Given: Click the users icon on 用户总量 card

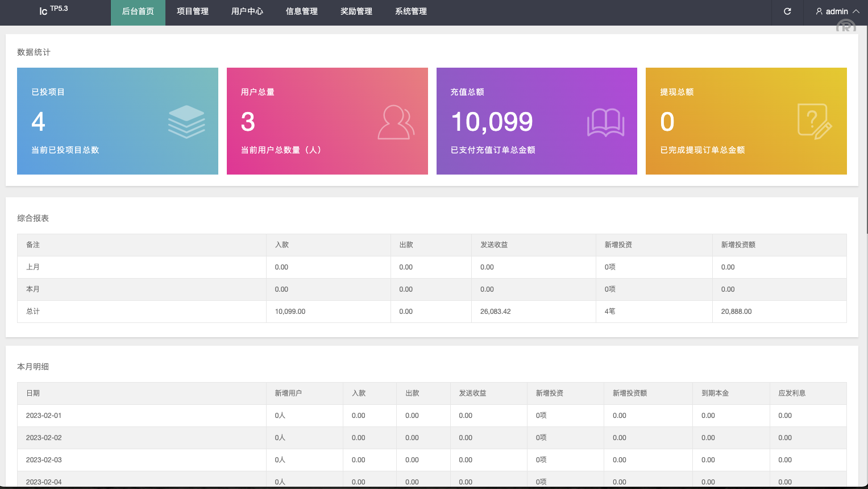Looking at the screenshot, I should click(x=396, y=122).
